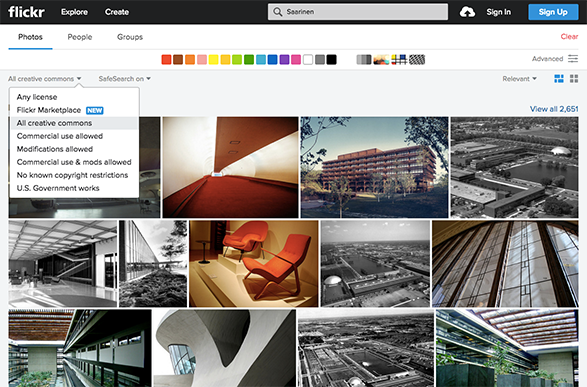This screenshot has height=387, width=587.
Task: Expand the Relevant sort dropdown
Action: (x=519, y=79)
